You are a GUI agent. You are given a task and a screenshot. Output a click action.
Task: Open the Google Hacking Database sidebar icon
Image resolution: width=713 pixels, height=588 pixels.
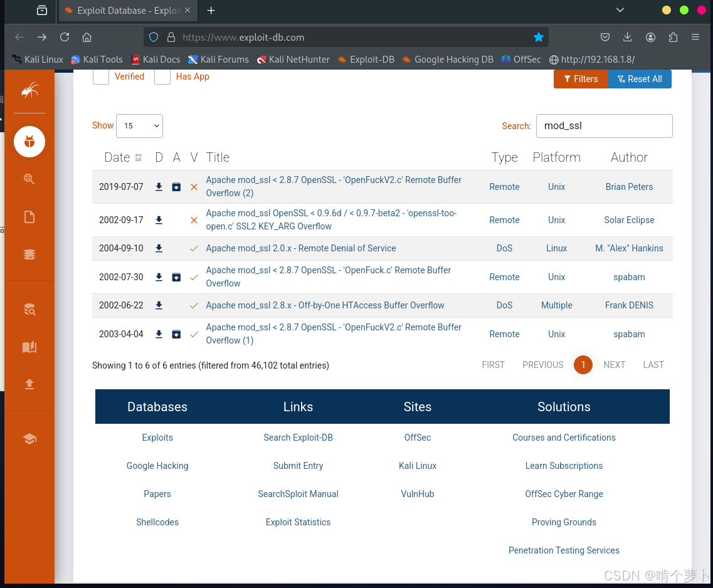click(29, 179)
